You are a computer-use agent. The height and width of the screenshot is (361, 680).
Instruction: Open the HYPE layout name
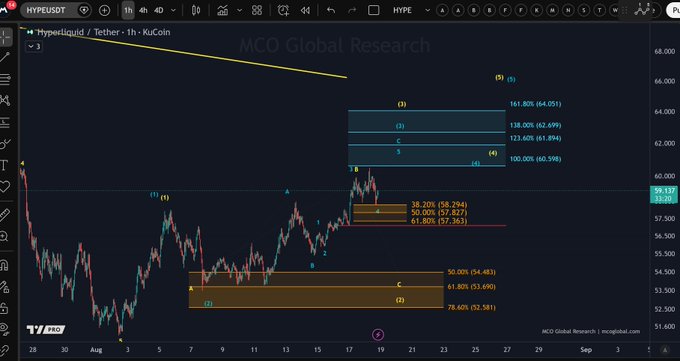(402, 10)
